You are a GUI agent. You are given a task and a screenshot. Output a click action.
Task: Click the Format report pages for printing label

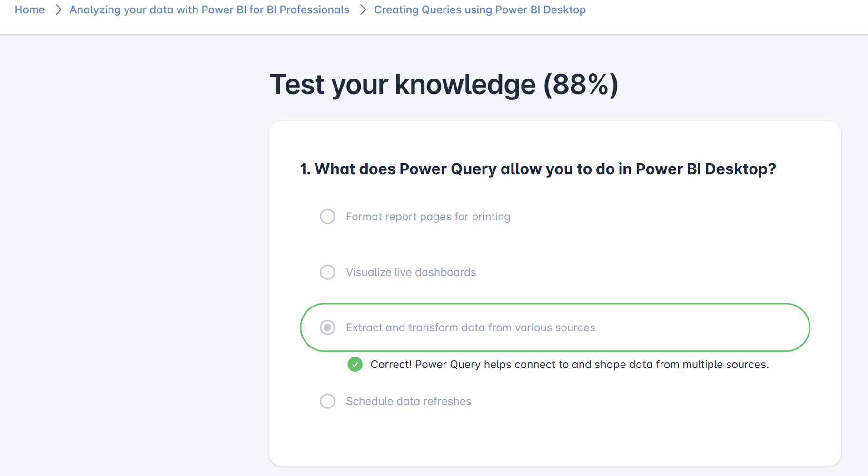click(x=428, y=217)
